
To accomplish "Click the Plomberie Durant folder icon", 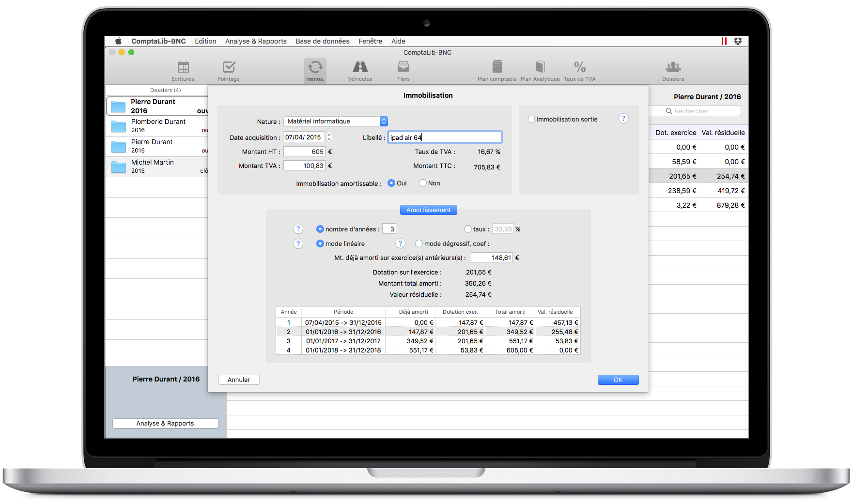I will click(x=118, y=126).
